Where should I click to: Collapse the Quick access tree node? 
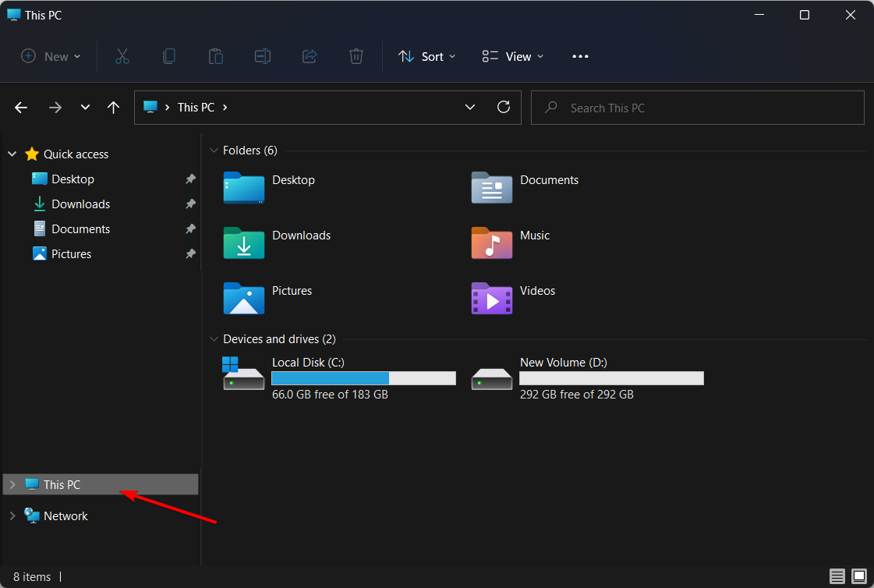point(12,154)
